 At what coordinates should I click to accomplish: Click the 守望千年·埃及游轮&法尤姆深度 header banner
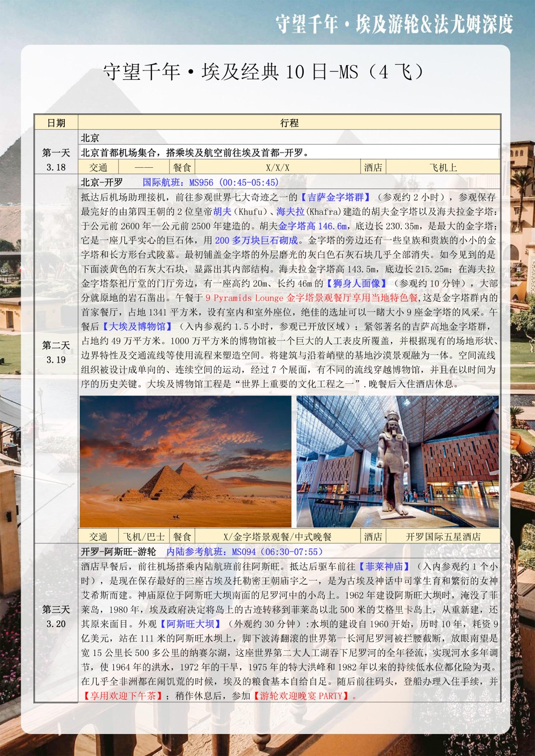tap(394, 24)
